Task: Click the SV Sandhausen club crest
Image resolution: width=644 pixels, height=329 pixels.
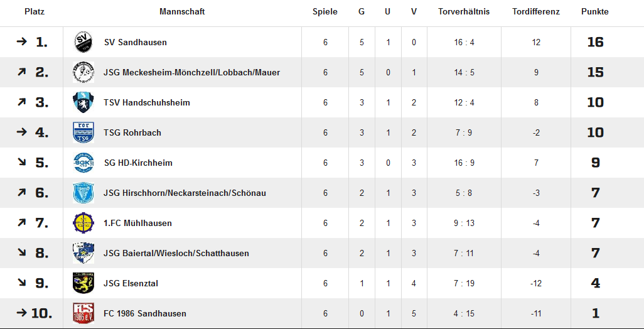Action: click(83, 42)
